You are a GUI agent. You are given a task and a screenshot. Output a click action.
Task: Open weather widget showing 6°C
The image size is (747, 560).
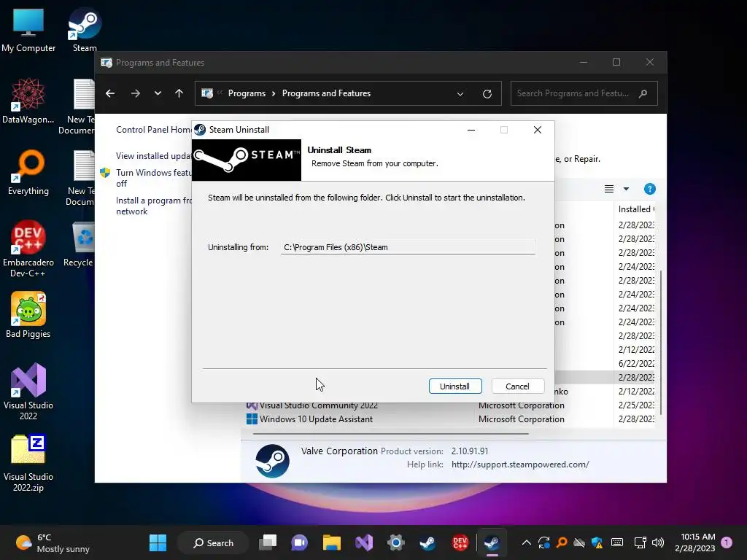(53, 542)
